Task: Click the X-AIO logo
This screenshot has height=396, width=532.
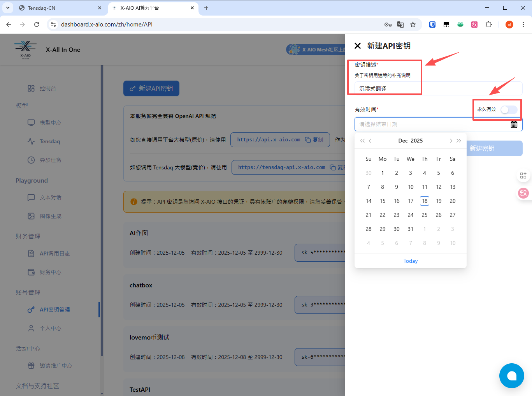Action: [25, 49]
